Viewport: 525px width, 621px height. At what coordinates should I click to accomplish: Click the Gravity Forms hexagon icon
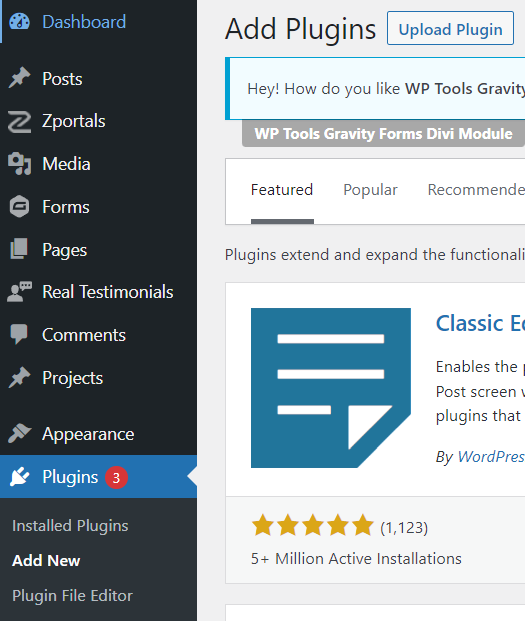(19, 206)
